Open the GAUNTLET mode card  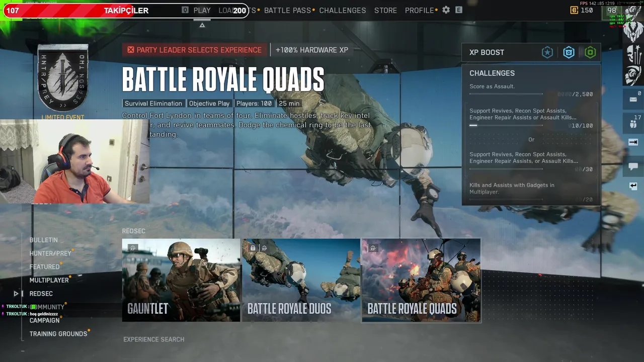click(x=181, y=280)
